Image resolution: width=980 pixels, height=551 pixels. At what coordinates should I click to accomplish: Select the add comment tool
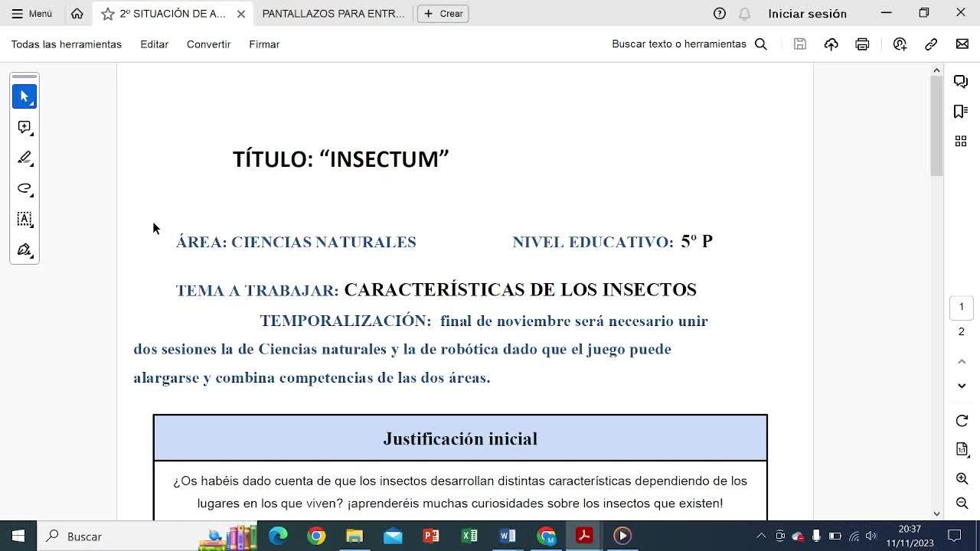click(x=24, y=127)
